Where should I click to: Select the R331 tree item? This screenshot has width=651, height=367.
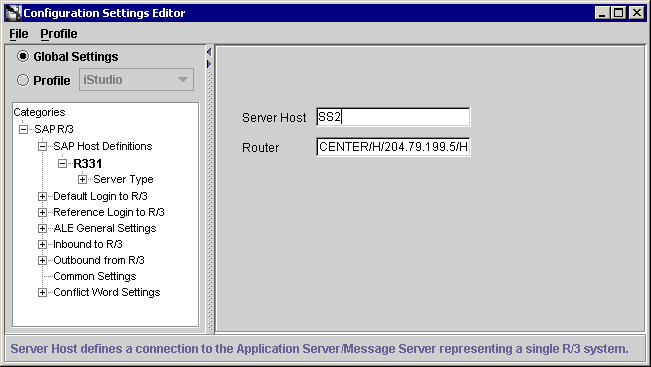88,164
